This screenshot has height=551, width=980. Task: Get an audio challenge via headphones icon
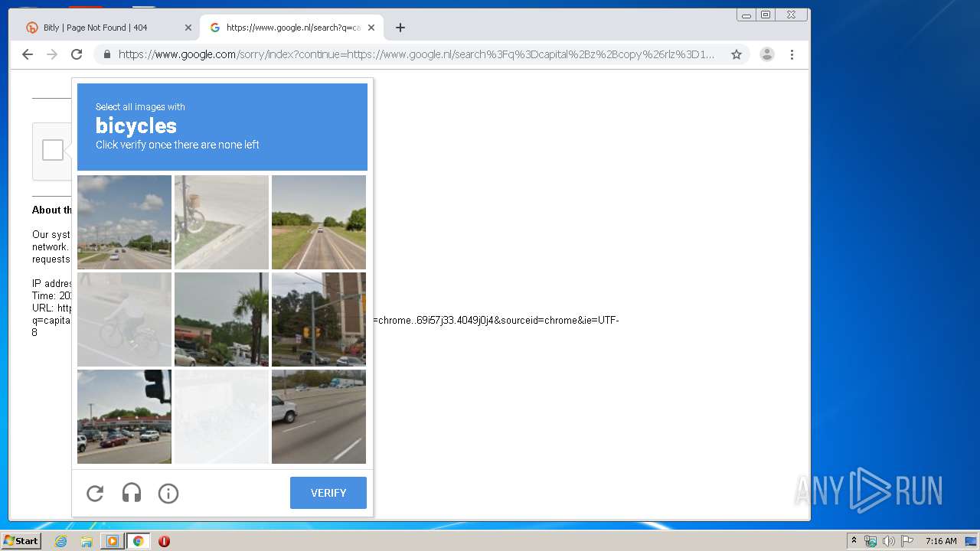pyautogui.click(x=132, y=494)
